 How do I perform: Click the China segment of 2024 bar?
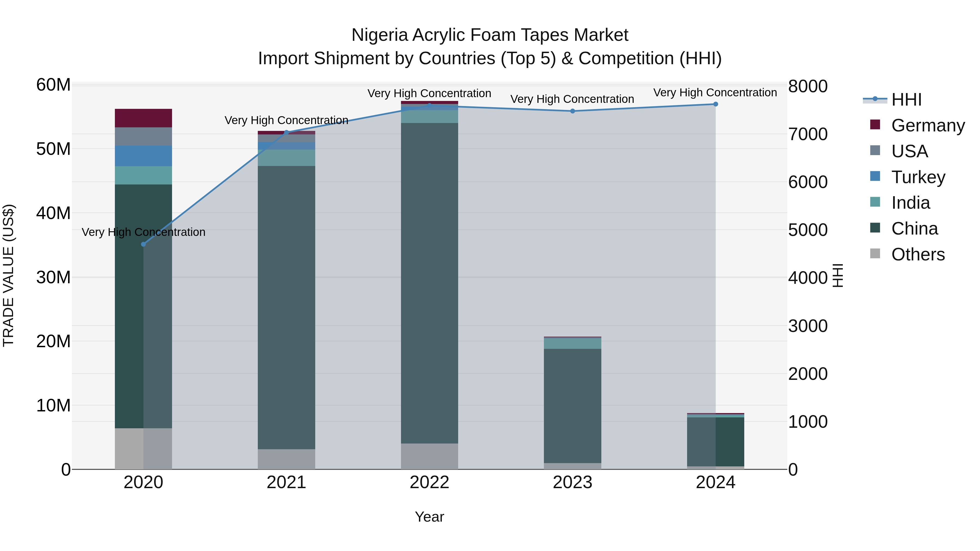(x=716, y=442)
